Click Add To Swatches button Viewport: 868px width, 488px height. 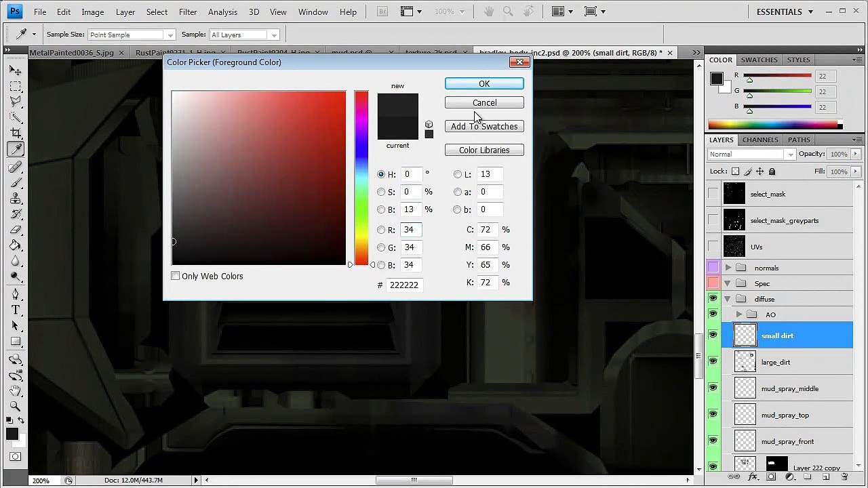click(484, 127)
